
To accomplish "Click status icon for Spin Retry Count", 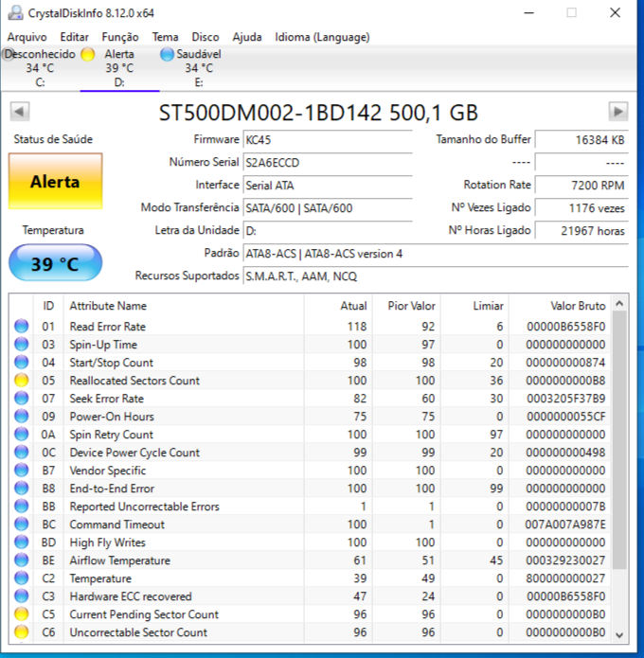I will [22, 435].
